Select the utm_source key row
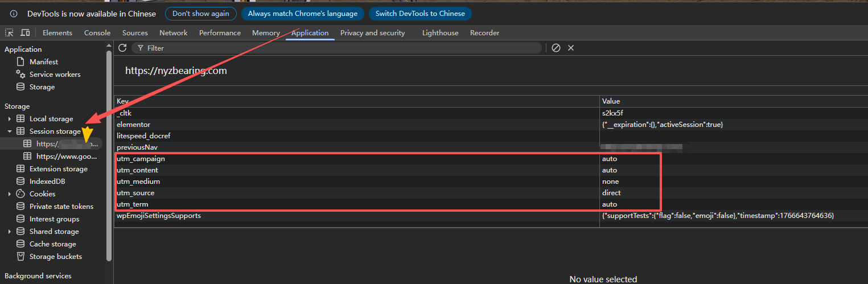The image size is (868, 284). (x=491, y=193)
